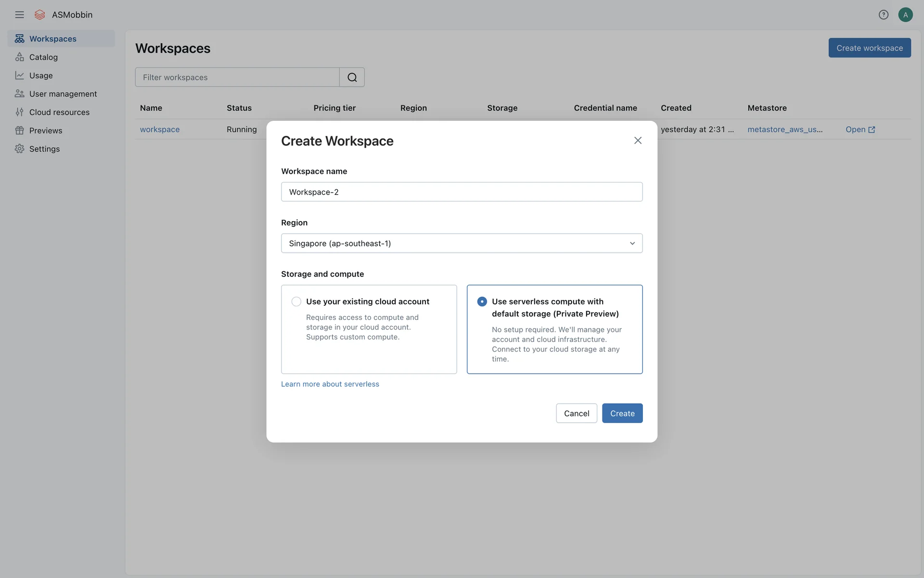Expand the Region dropdown
The height and width of the screenshot is (578, 924).
(x=462, y=243)
